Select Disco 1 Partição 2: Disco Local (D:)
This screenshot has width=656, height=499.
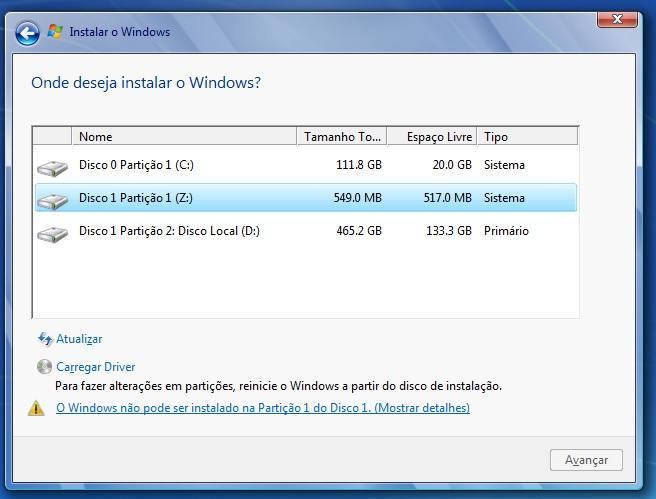(306, 230)
